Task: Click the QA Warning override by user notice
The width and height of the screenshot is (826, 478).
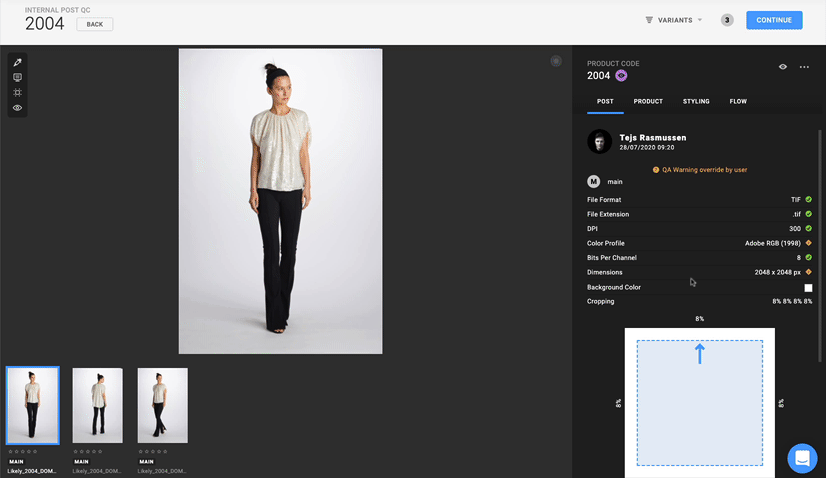Action: pyautogui.click(x=700, y=170)
